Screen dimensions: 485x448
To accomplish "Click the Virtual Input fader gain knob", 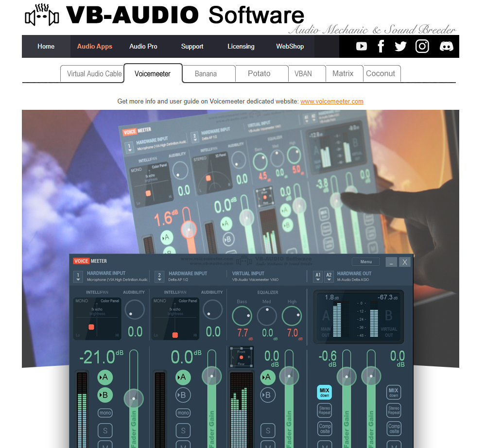I will pyautogui.click(x=289, y=376).
